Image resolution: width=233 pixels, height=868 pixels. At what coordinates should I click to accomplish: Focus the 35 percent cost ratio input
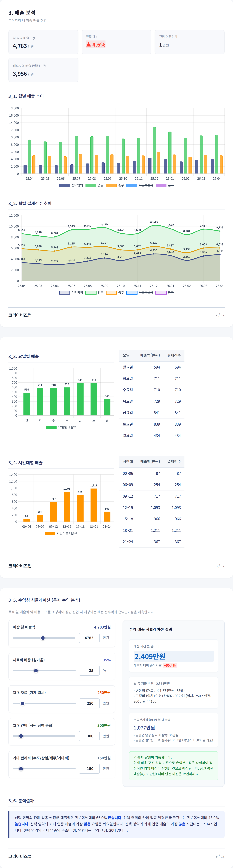point(89,671)
